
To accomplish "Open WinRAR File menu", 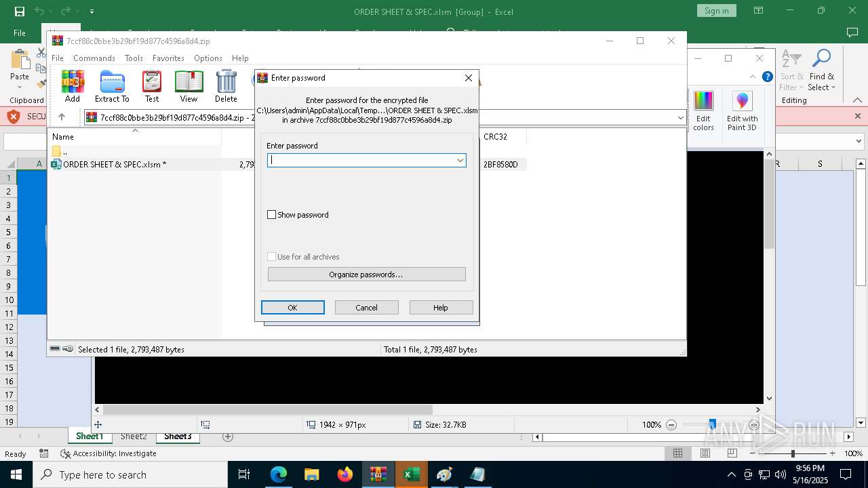I will click(x=58, y=58).
